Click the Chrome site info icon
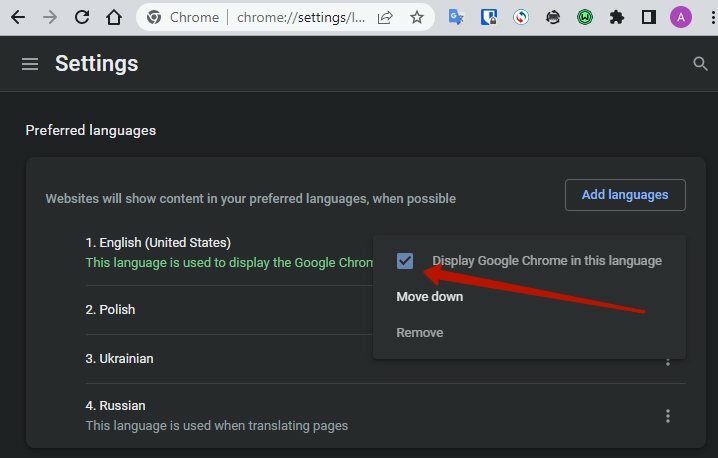The image size is (718, 458). [x=154, y=17]
